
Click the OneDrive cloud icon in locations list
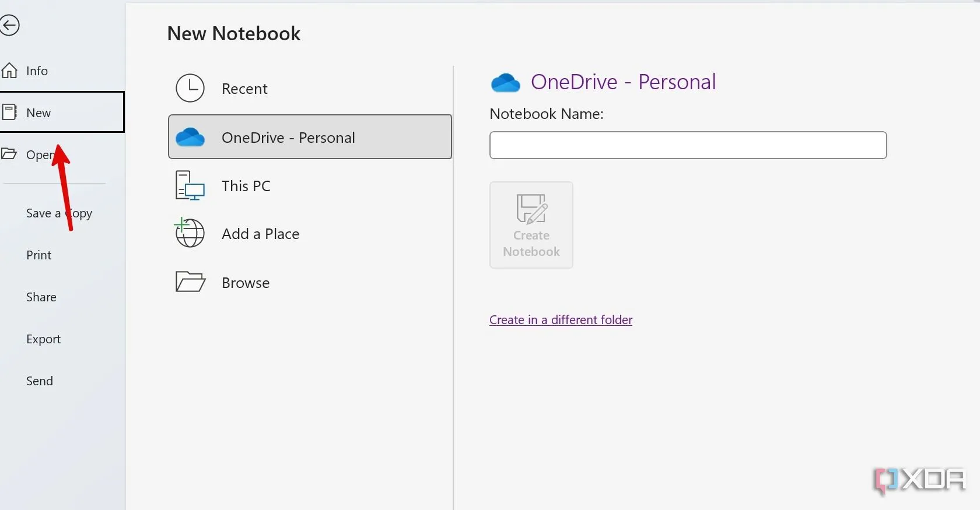tap(190, 138)
